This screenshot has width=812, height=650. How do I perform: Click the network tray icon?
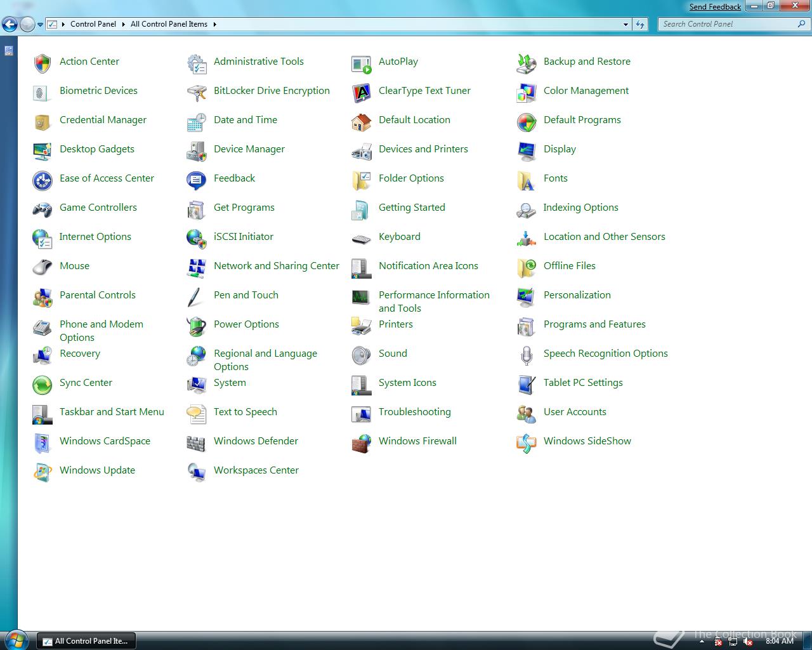coord(733,642)
